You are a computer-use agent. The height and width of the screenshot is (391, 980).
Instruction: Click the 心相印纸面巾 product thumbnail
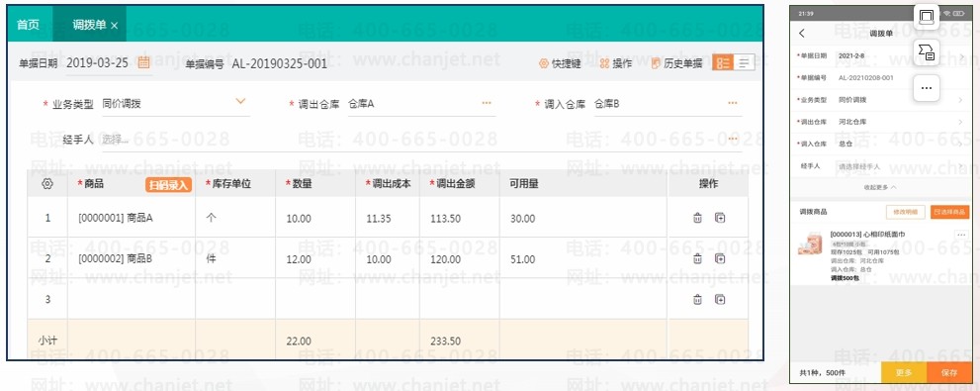coord(810,244)
